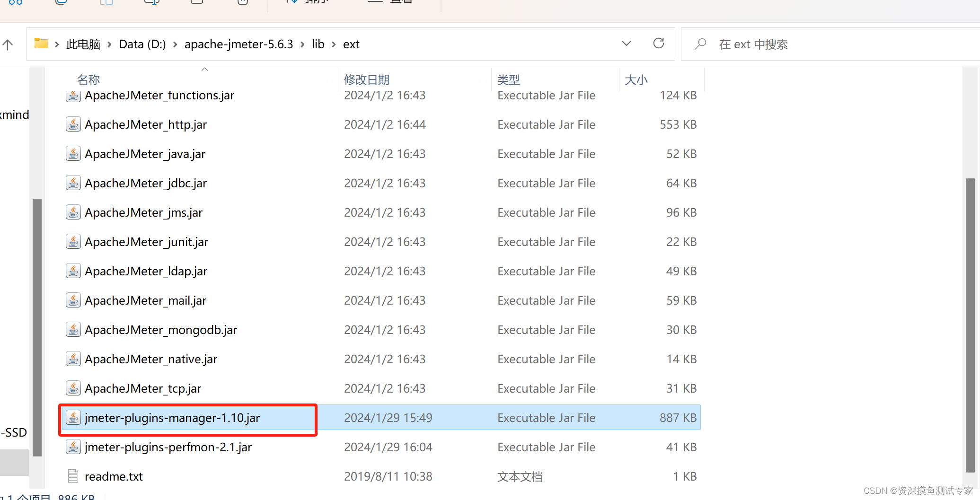This screenshot has height=500, width=980.
Task: Click the navigation pane scrollbar thumb
Action: click(x=37, y=328)
